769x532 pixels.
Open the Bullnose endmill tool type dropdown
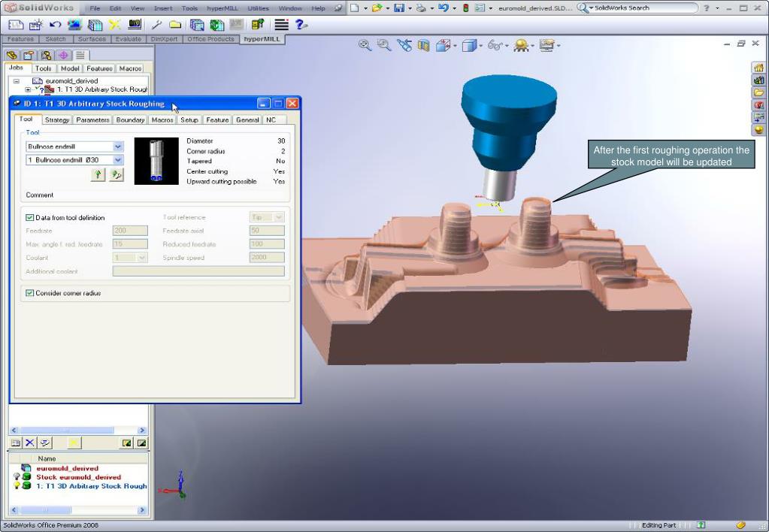[x=118, y=147]
